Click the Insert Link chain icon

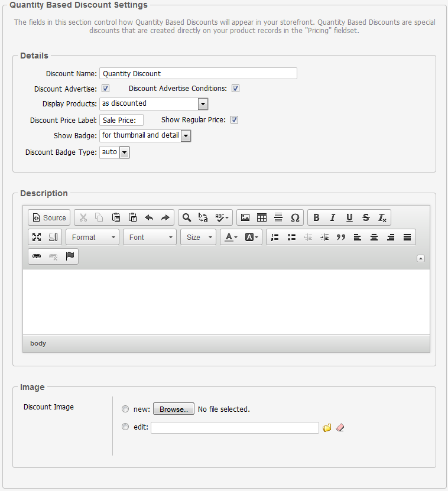point(37,256)
